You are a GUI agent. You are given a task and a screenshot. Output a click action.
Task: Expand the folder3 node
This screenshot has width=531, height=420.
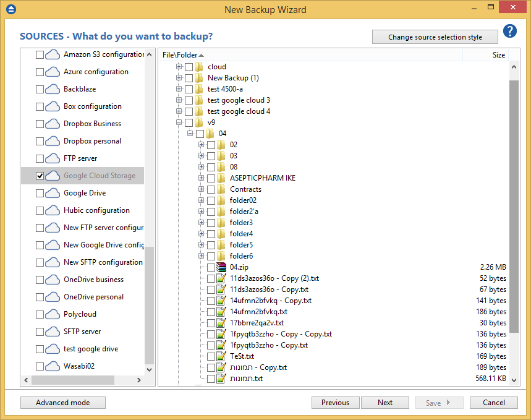[x=201, y=223]
